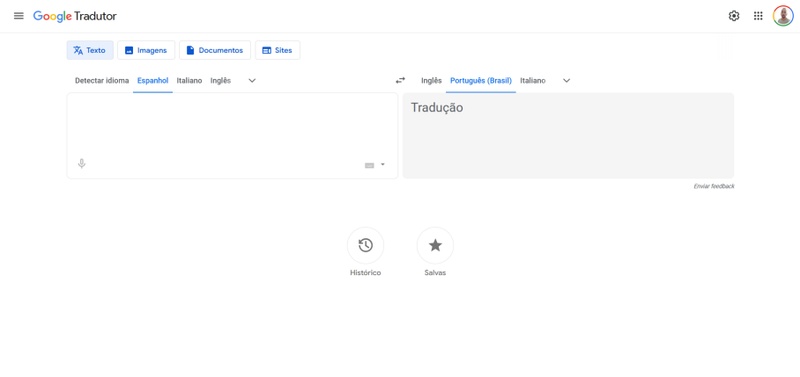
Task: Select the Texto translation mode
Action: coord(90,50)
